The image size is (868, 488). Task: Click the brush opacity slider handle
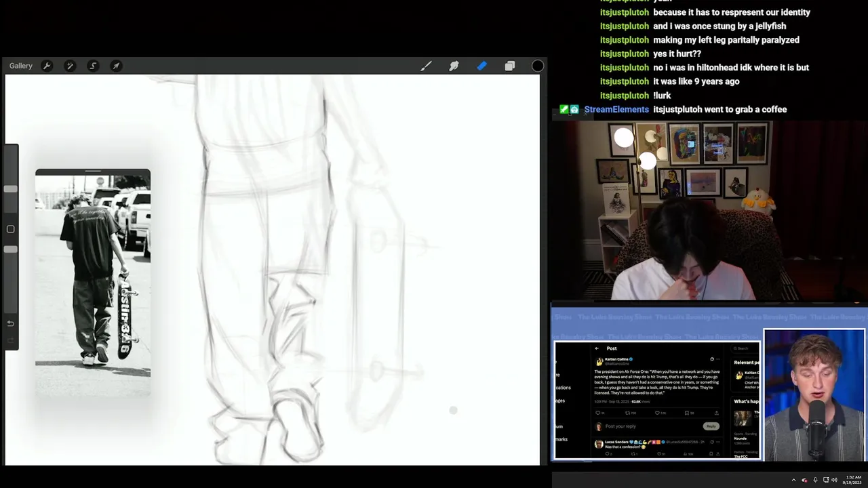click(10, 249)
